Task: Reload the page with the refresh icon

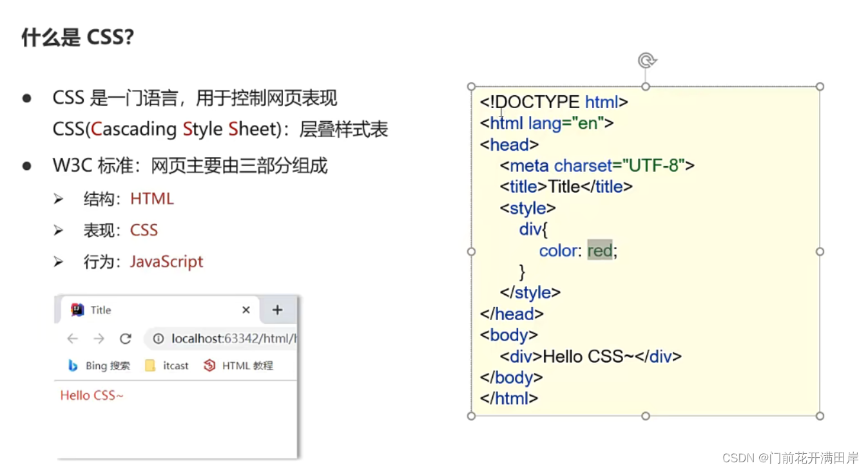Action: 126,339
